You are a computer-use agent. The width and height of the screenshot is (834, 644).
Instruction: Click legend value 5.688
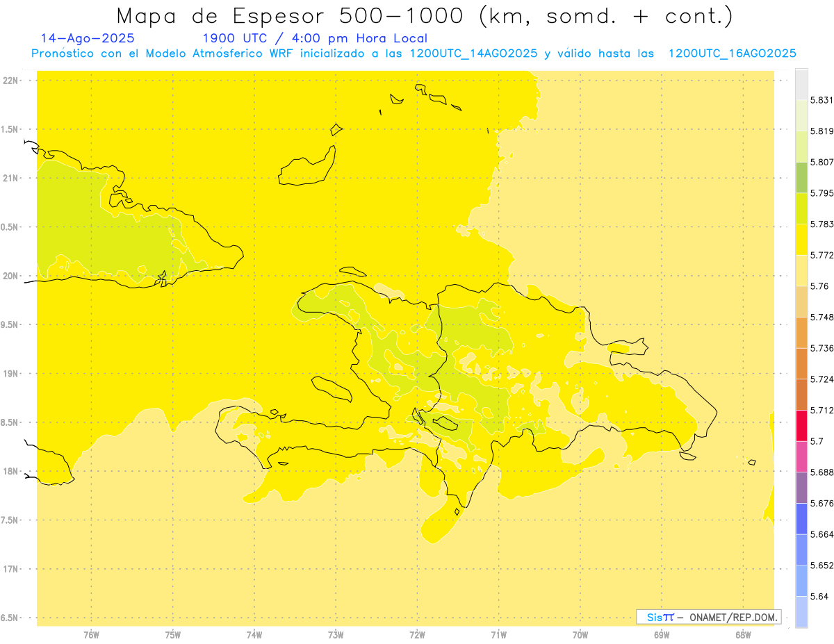coord(822,472)
